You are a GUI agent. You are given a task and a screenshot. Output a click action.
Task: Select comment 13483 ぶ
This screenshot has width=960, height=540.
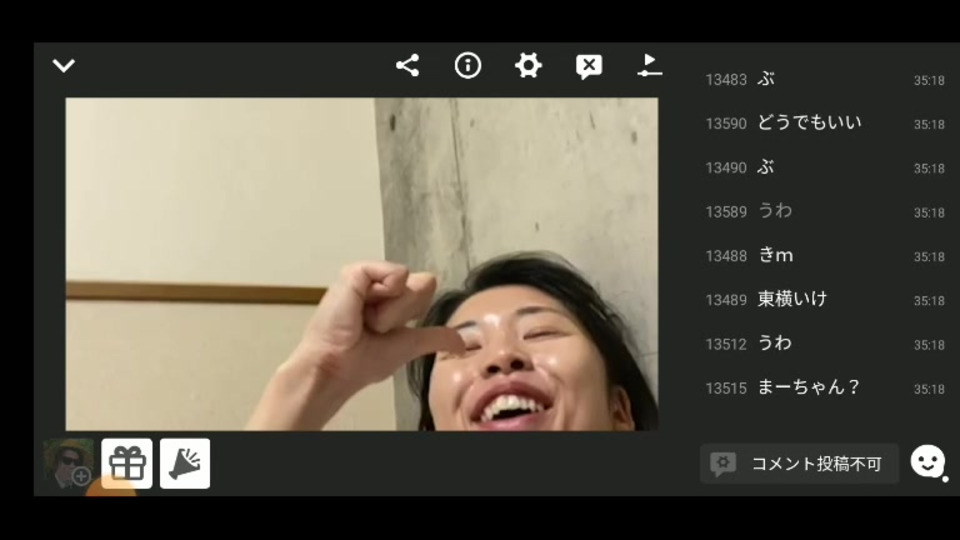[x=825, y=80]
